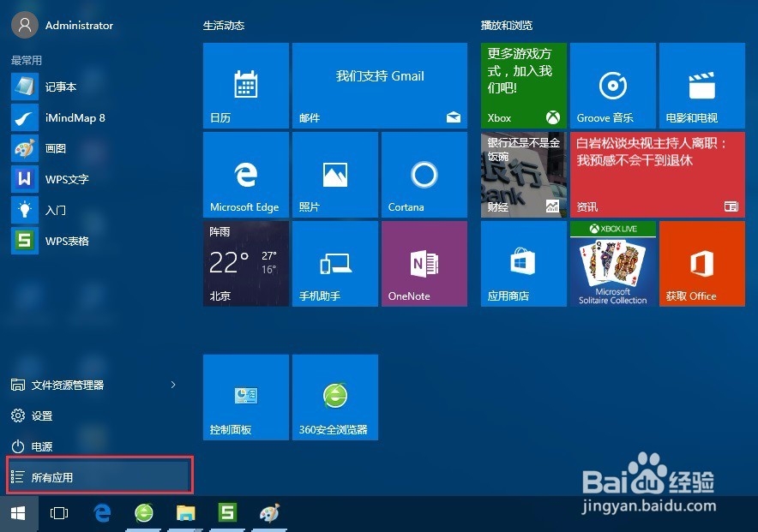Open the Finance (财经) news tile
758x532 pixels.
pos(524,175)
